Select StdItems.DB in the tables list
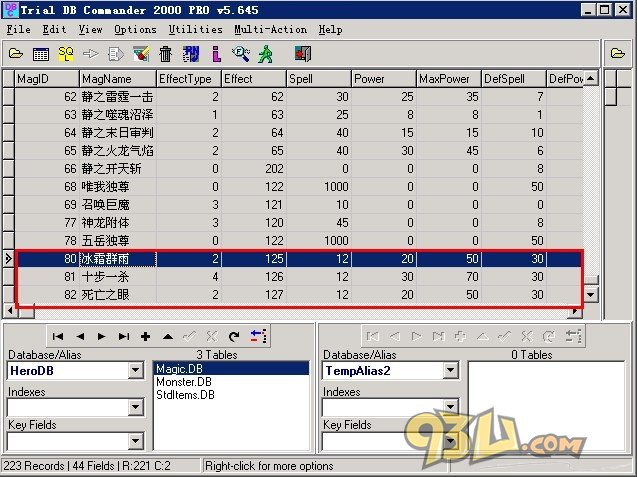 [x=231, y=395]
